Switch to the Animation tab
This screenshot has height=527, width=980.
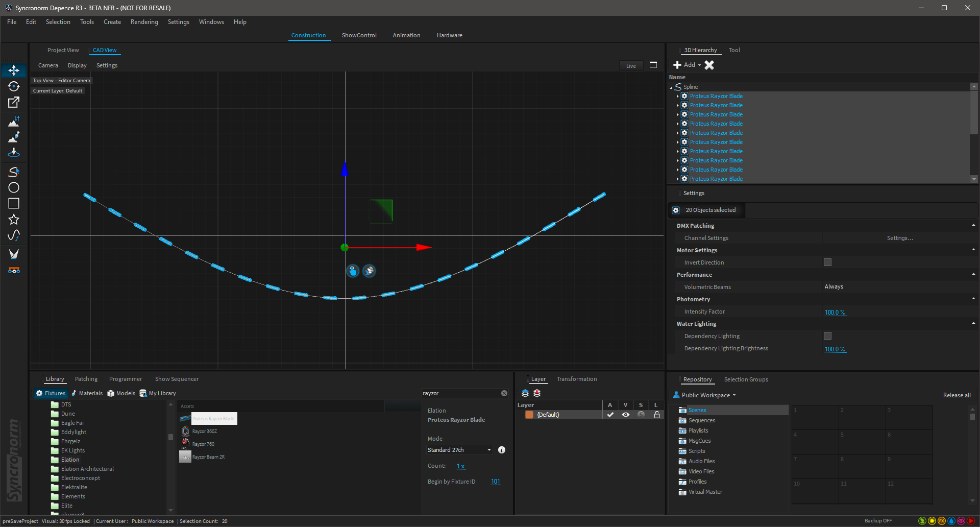[x=406, y=35]
